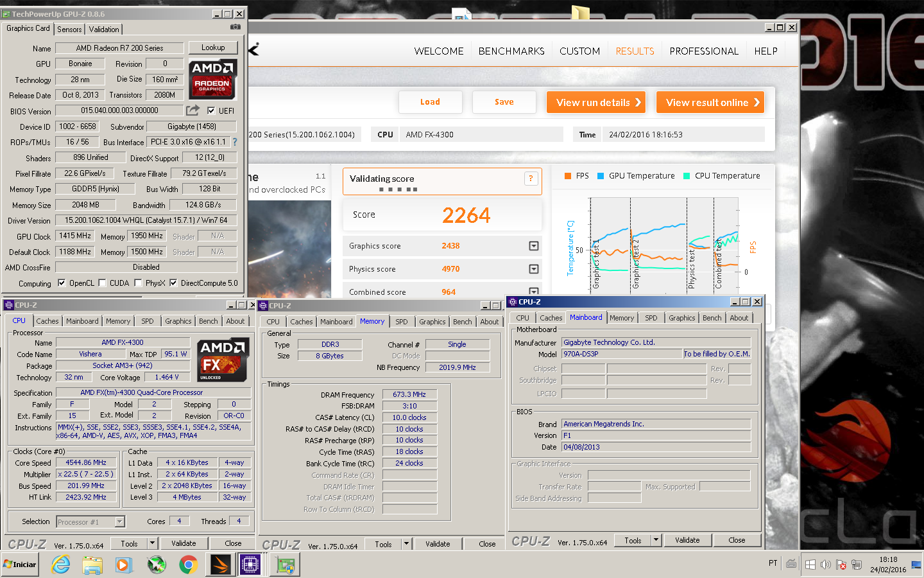Launch Windows Media Player from taskbar
The image size is (924, 578).
(x=124, y=565)
